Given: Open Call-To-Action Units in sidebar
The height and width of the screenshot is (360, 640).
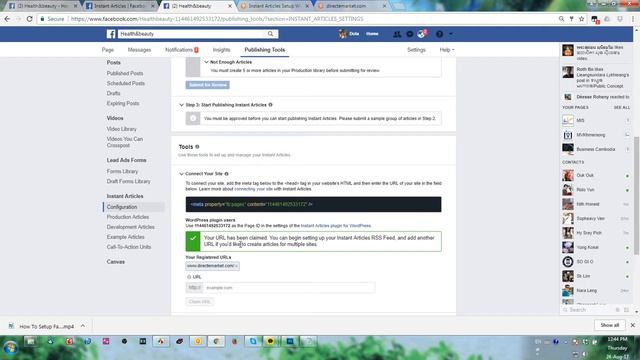Looking at the screenshot, I should pyautogui.click(x=129, y=247).
